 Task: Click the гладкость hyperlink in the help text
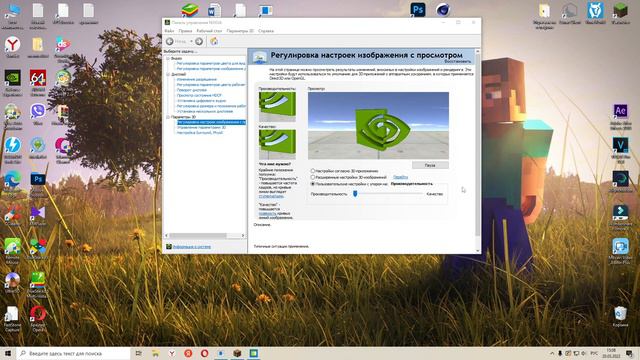[267, 213]
